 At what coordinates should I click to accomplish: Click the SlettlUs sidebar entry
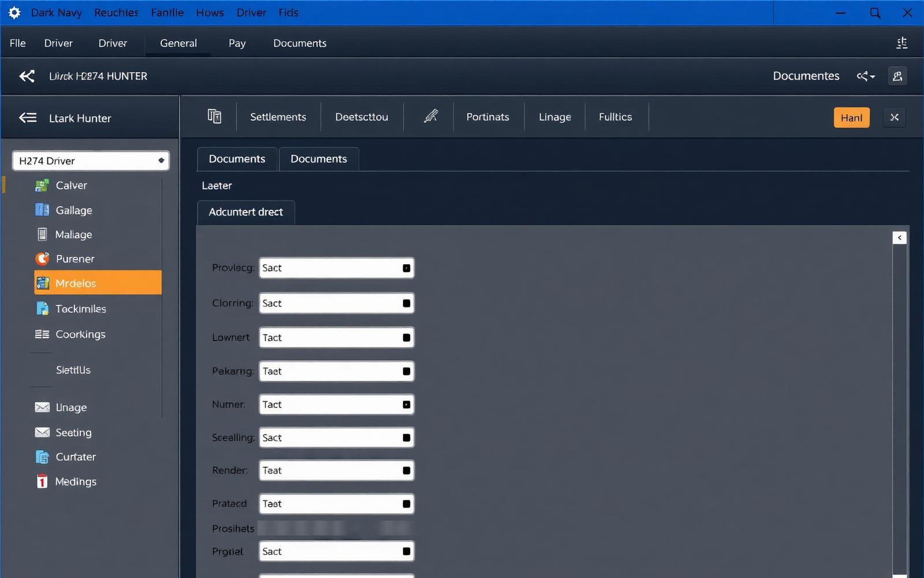[x=73, y=370]
